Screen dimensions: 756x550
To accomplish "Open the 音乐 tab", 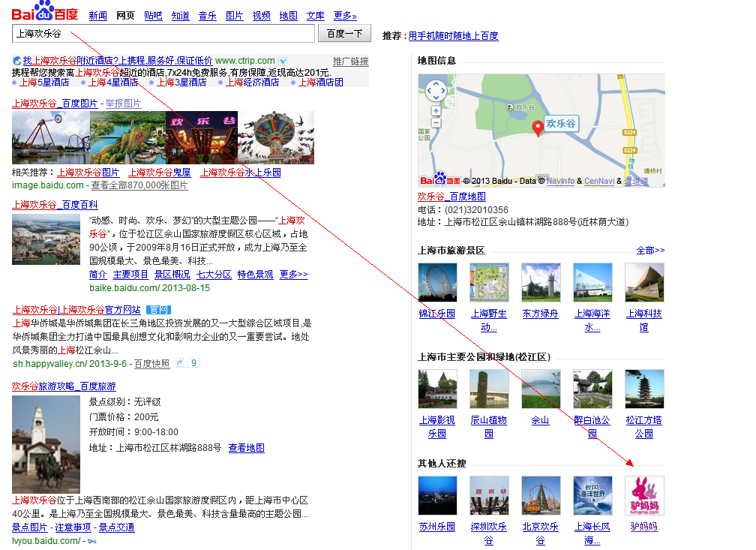I will [x=207, y=16].
